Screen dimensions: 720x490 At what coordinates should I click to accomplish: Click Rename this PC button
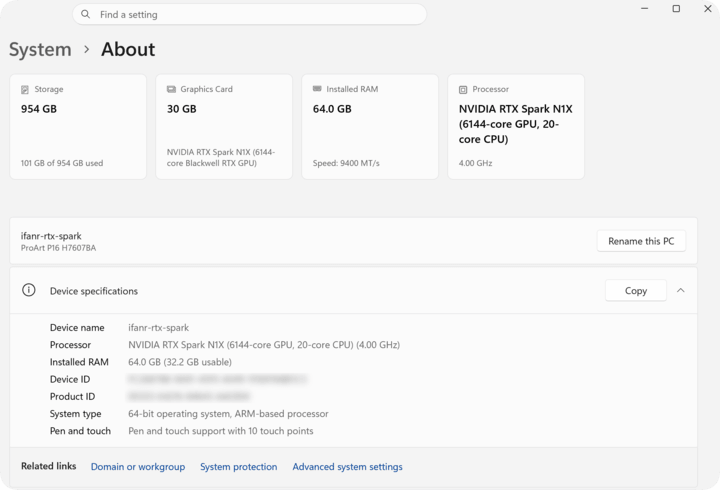(641, 241)
